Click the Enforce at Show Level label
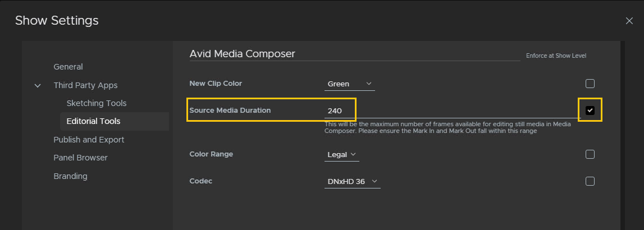The height and width of the screenshot is (230, 644). click(556, 56)
